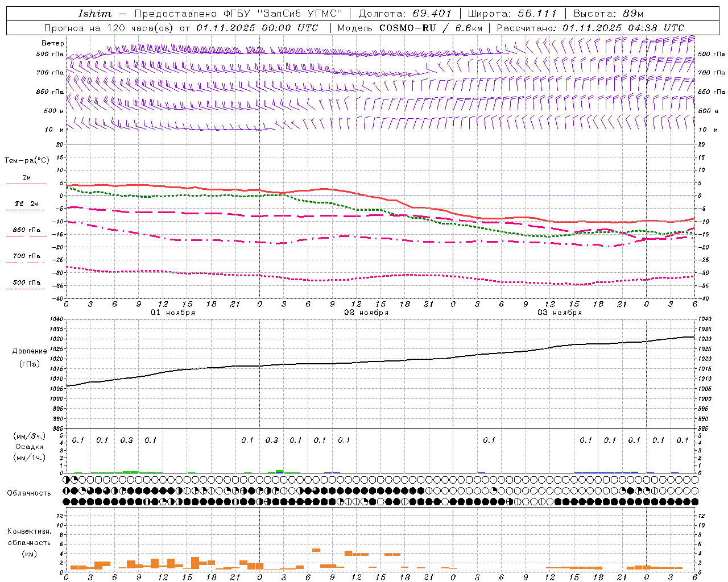Click the Облачность cloud cover label
The width and height of the screenshot is (728, 582).
point(29,493)
